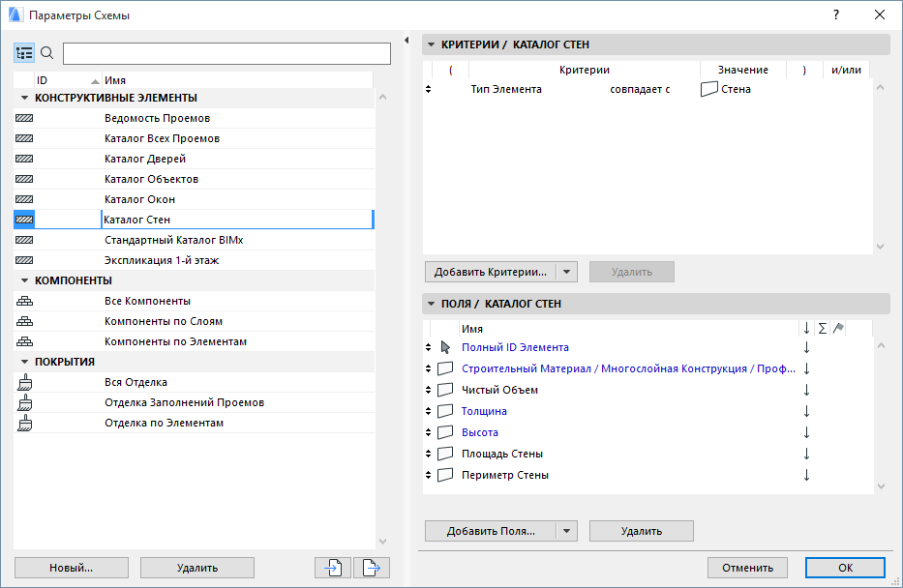Image resolution: width=903 pixels, height=588 pixels.
Task: Collapse the ПОЛЯ / КАТАЛОГ СТЕН panel
Action: (x=431, y=304)
